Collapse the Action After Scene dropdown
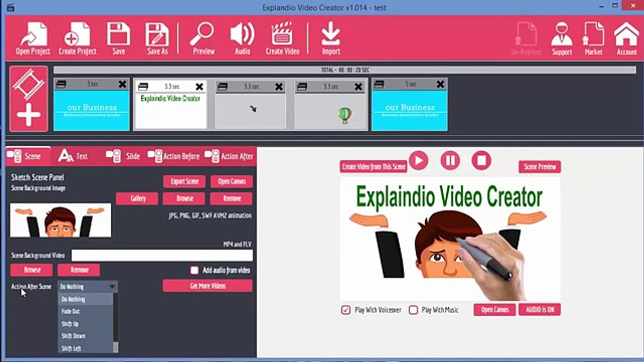644x362 pixels. pos(112,287)
